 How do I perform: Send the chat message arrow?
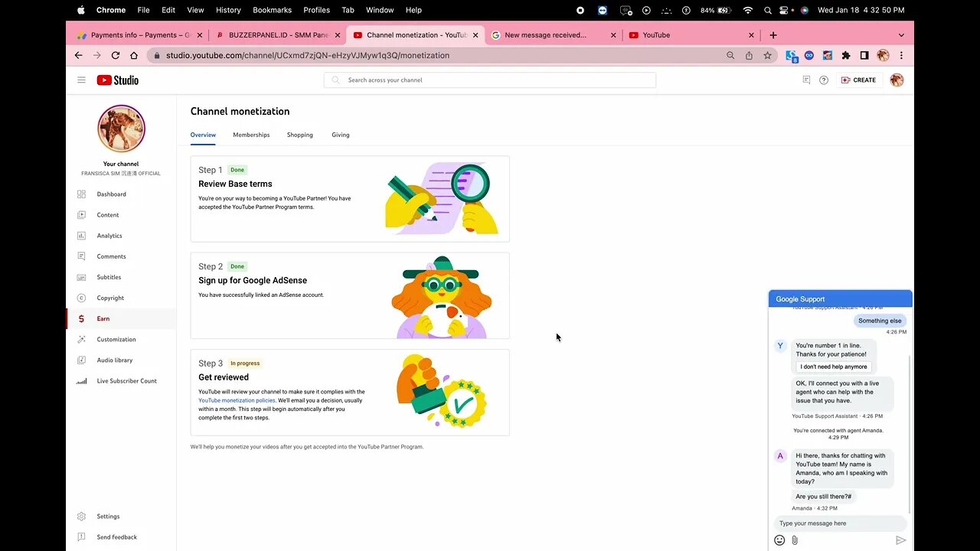(x=901, y=540)
